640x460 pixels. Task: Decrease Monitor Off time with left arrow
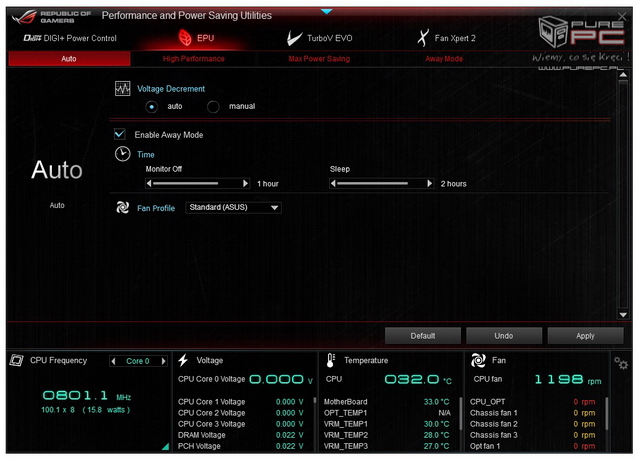[149, 184]
